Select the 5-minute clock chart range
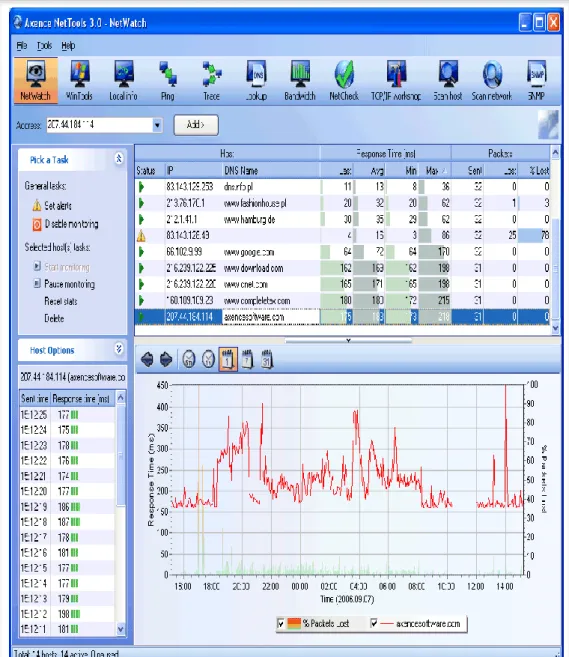This screenshot has width=569, height=657. [x=189, y=360]
